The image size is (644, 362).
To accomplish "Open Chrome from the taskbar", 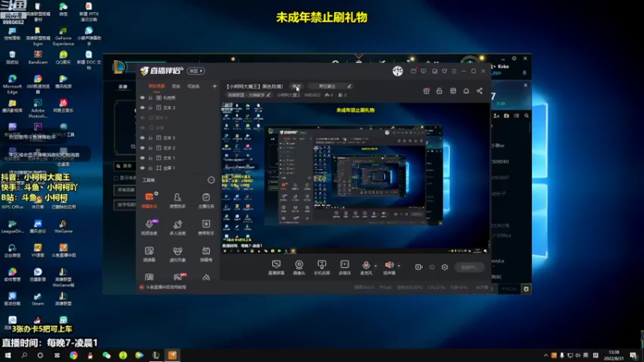I will pos(73,356).
